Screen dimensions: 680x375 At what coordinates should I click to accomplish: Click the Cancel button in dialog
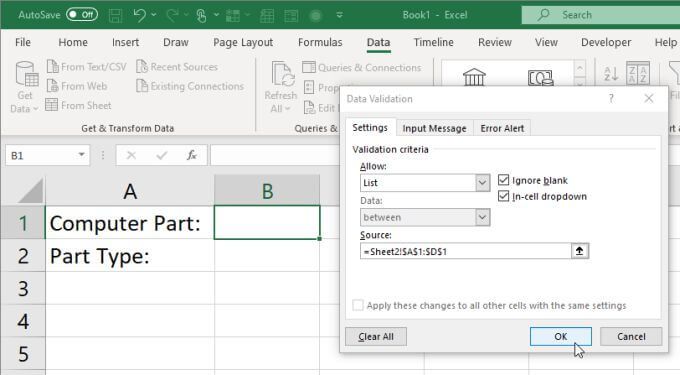631,336
